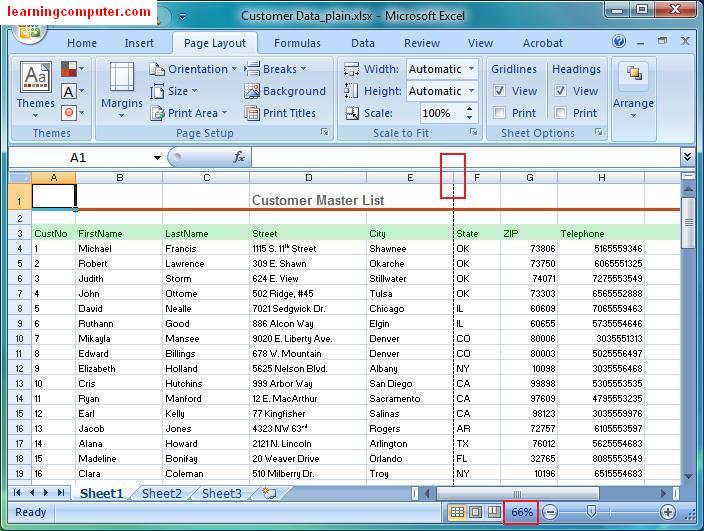This screenshot has height=531, width=704.
Task: Click the Print Area icon
Action: pos(157,113)
